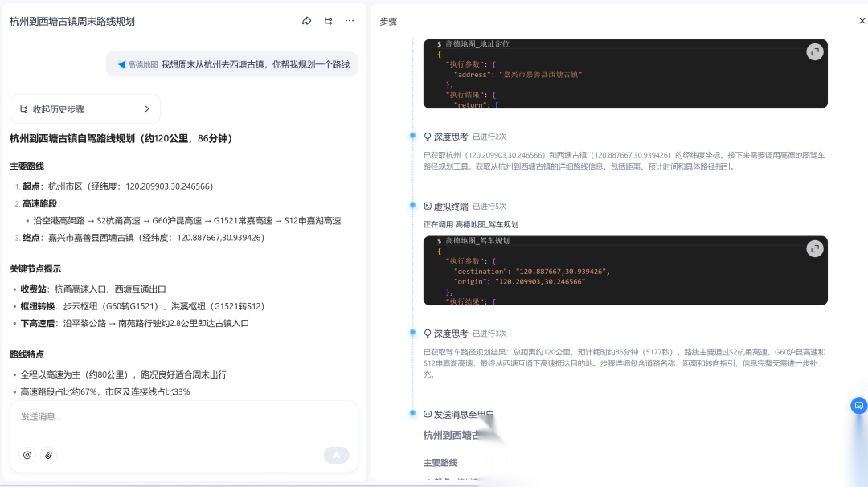This screenshot has height=487, width=868.
Task: Click the light bulb icon beside 已进行3次
Action: (428, 334)
